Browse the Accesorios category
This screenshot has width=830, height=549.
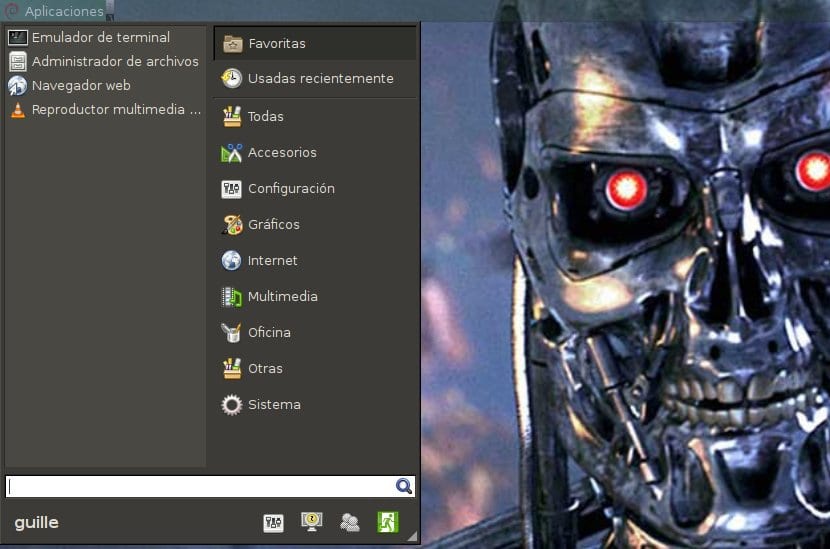315,152
